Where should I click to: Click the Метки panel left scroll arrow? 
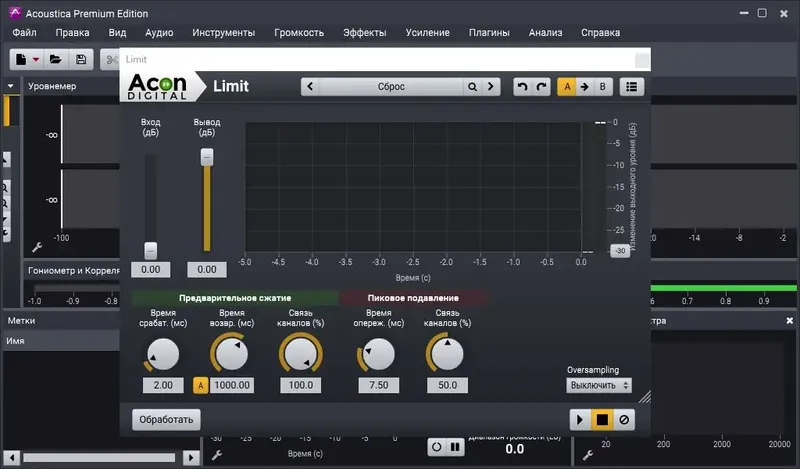12,457
